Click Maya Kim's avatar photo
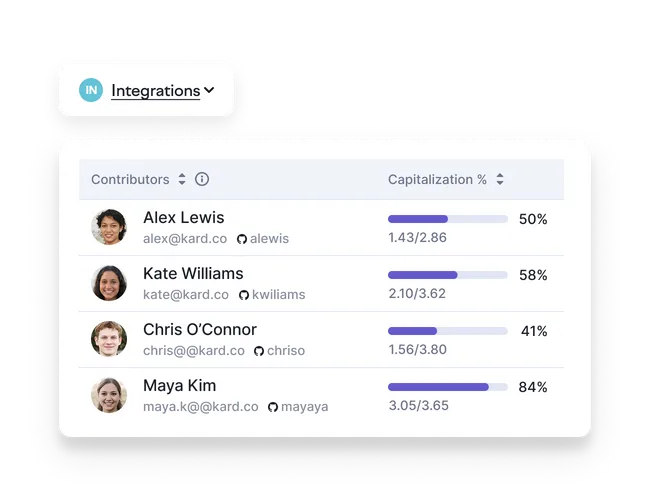Viewport: 650px width, 500px height. pos(109,395)
